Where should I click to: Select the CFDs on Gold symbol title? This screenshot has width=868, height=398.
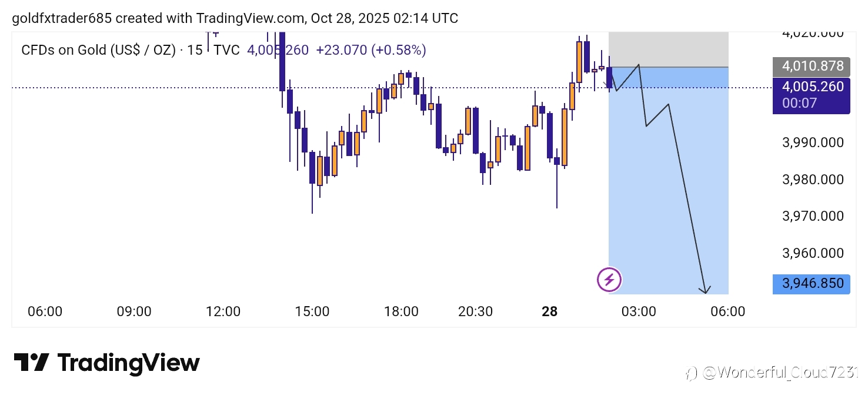(x=98, y=50)
